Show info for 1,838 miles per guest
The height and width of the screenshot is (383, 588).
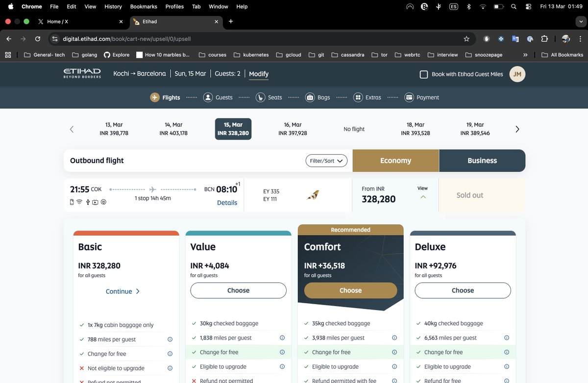[x=282, y=338]
